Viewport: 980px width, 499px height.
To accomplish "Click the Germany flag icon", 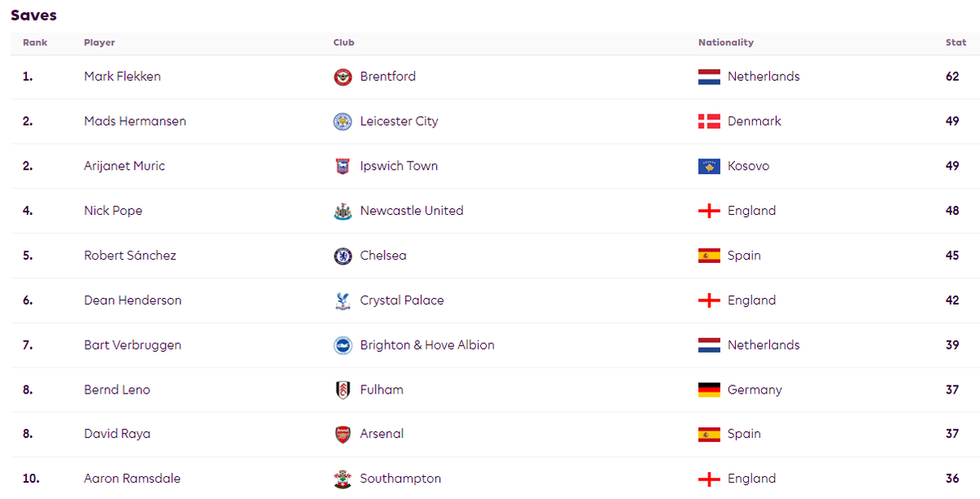I will (x=709, y=390).
